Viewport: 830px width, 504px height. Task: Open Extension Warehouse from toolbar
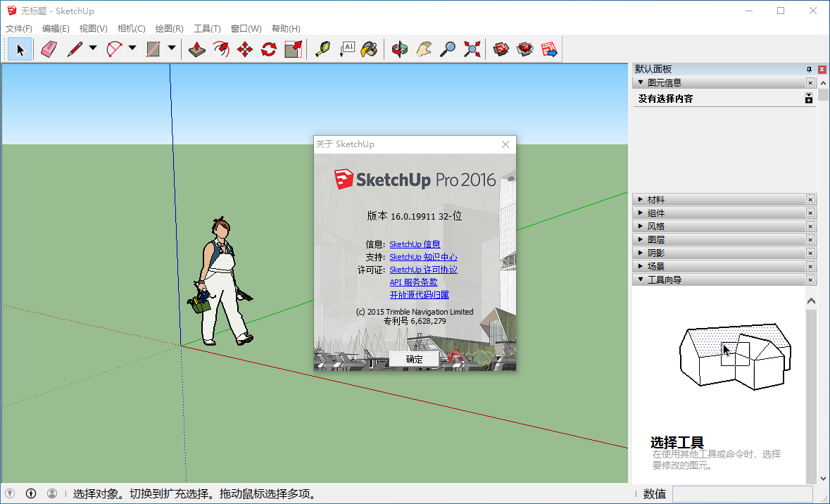coord(525,50)
